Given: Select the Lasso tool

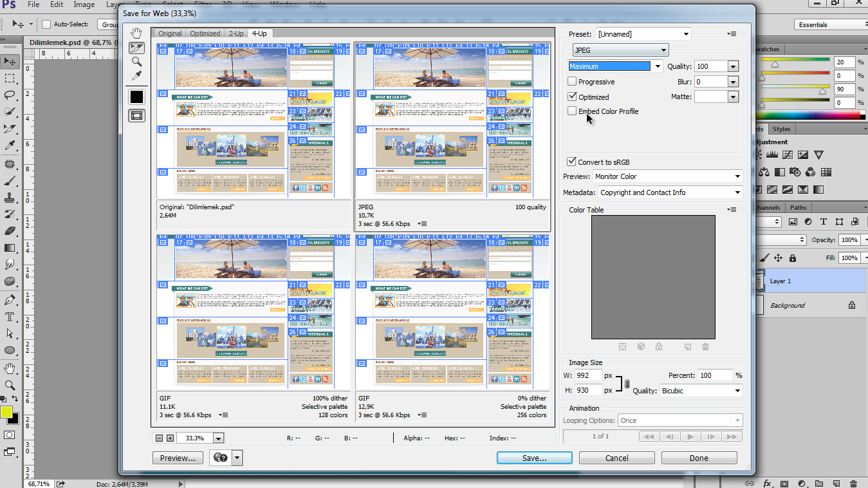Looking at the screenshot, I should coord(10,95).
